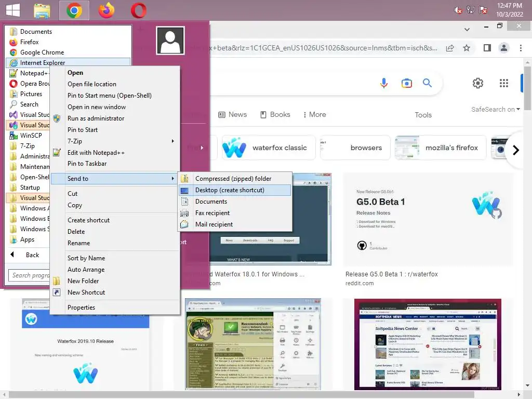Open the Softpedia News Center thumbnail
Image resolution: width=532 pixels, height=399 pixels.
pyautogui.click(x=428, y=344)
